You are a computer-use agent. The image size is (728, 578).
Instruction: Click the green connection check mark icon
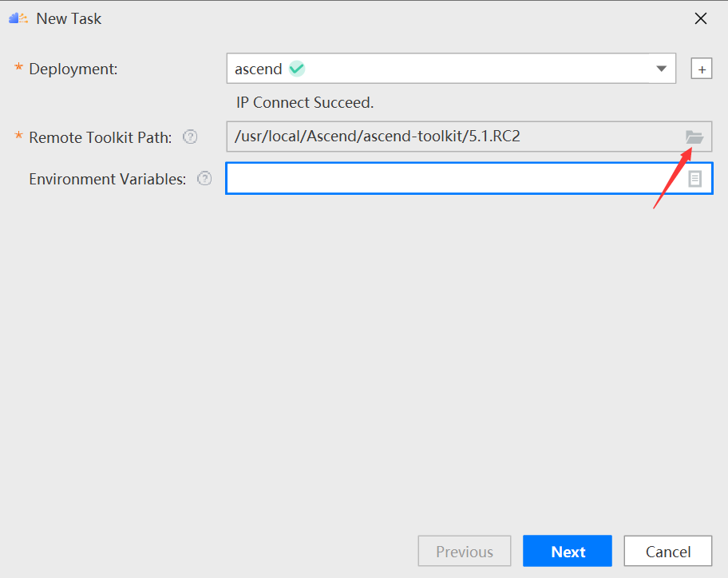(x=297, y=69)
